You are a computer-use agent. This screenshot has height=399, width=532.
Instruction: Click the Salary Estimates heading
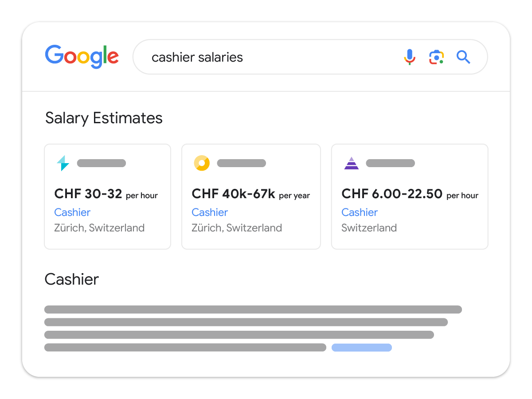point(104,118)
